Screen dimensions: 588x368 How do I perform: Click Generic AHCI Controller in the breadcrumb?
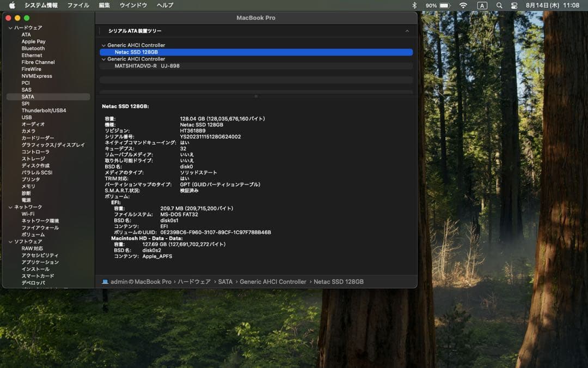pyautogui.click(x=272, y=281)
